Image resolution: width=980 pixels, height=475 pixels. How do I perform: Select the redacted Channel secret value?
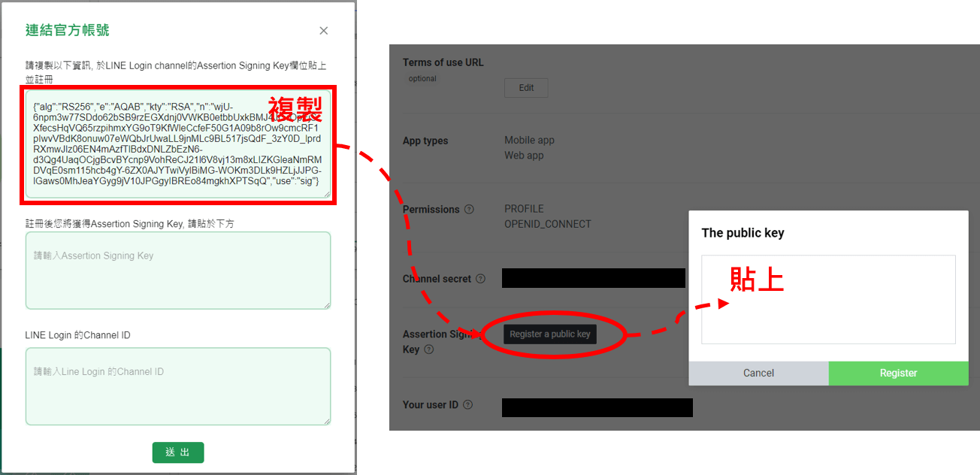[x=594, y=278]
